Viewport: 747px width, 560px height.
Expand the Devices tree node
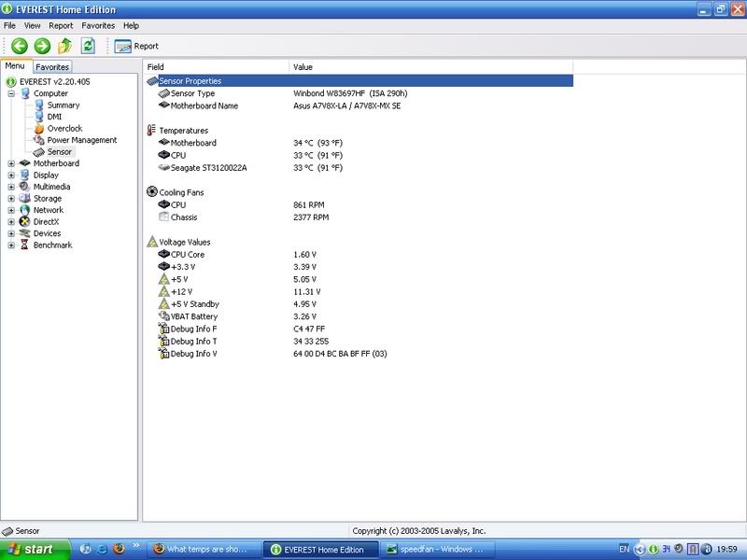point(11,234)
